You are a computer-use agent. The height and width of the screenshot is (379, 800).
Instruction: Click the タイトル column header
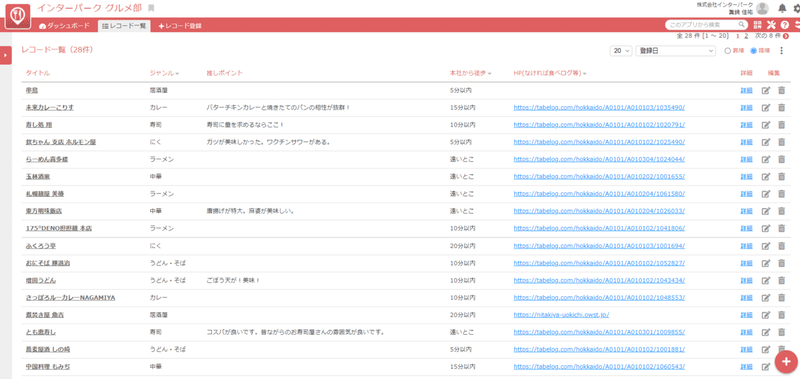click(38, 73)
